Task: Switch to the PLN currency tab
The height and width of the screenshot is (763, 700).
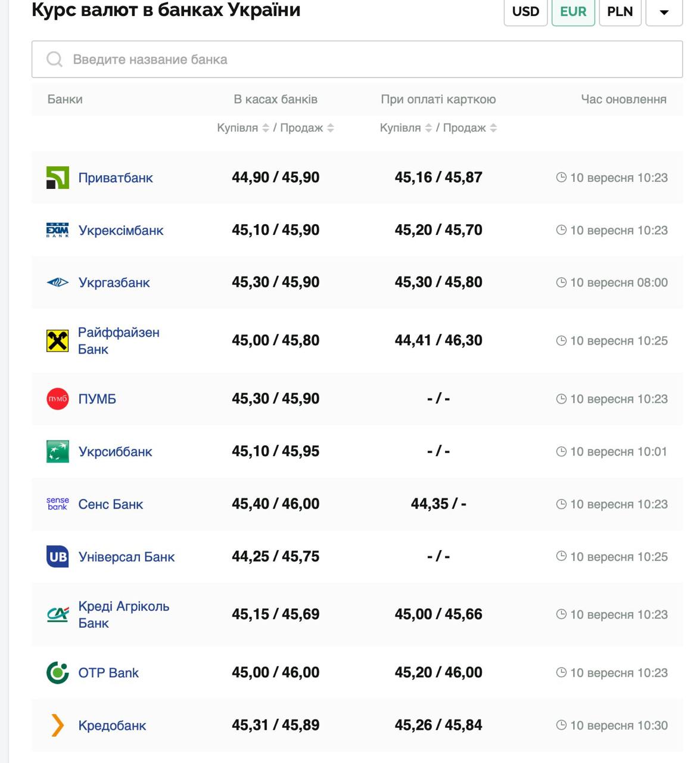Action: [x=620, y=12]
